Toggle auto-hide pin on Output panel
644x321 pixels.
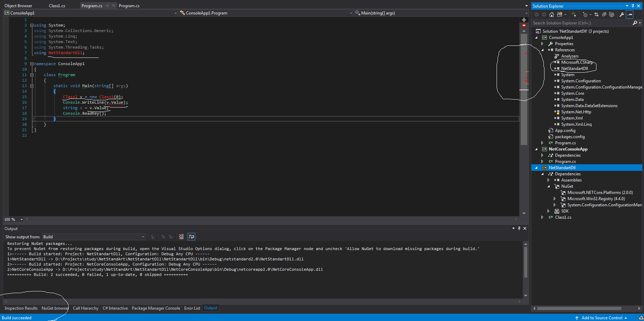pos(519,228)
